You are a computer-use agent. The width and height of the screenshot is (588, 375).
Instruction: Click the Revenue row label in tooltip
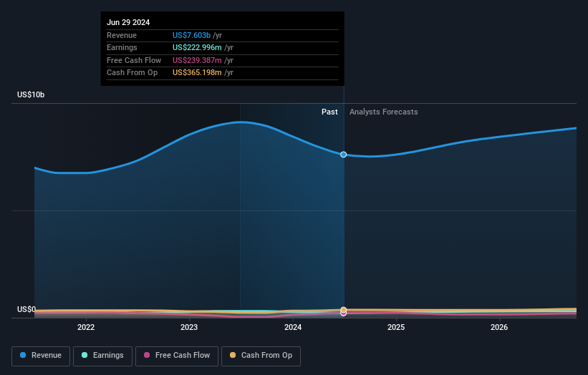tap(122, 35)
